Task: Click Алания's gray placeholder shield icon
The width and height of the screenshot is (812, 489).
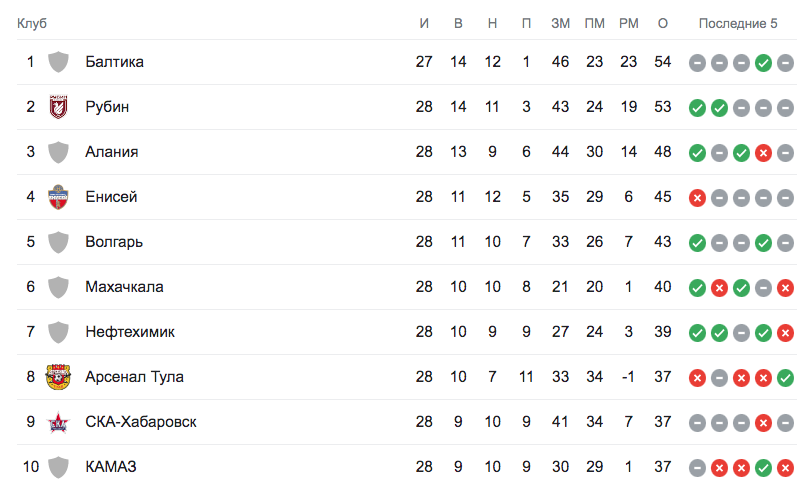Action: (x=58, y=152)
